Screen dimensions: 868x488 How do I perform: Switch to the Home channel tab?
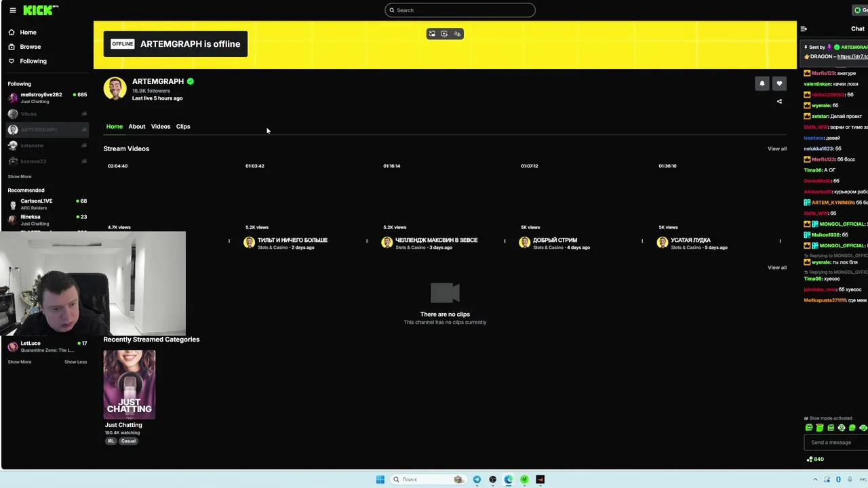pos(114,127)
